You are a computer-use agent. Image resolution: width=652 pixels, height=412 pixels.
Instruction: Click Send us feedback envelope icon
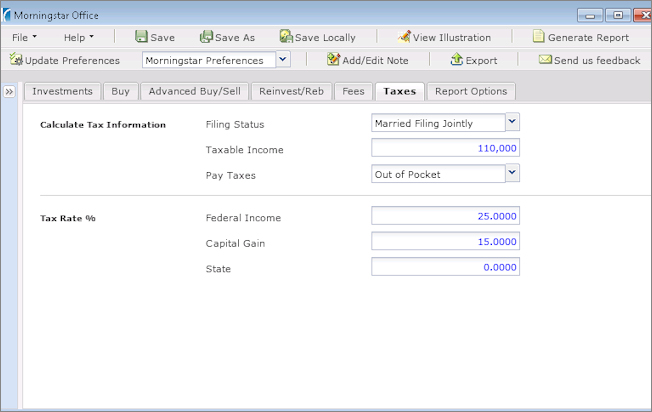tap(545, 60)
